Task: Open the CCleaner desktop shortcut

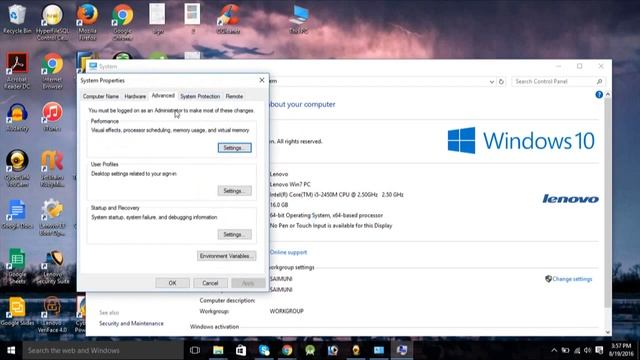Action: [x=228, y=19]
